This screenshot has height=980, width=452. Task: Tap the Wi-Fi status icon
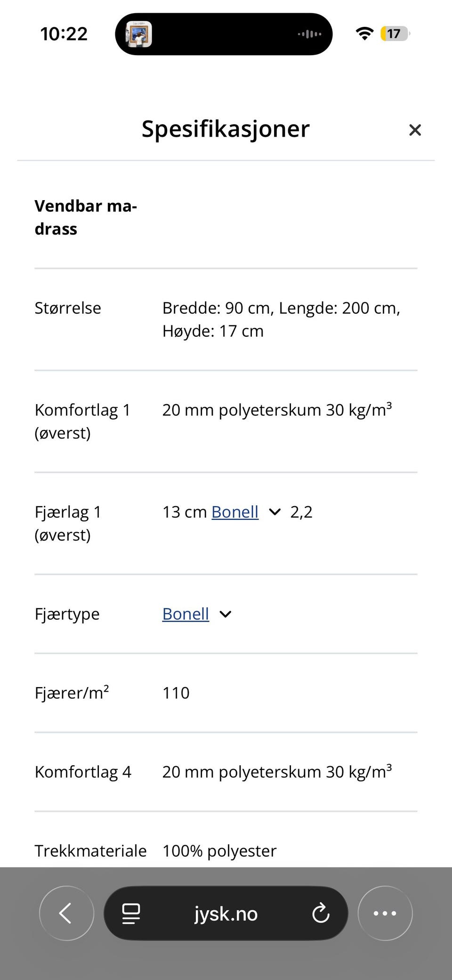[364, 34]
